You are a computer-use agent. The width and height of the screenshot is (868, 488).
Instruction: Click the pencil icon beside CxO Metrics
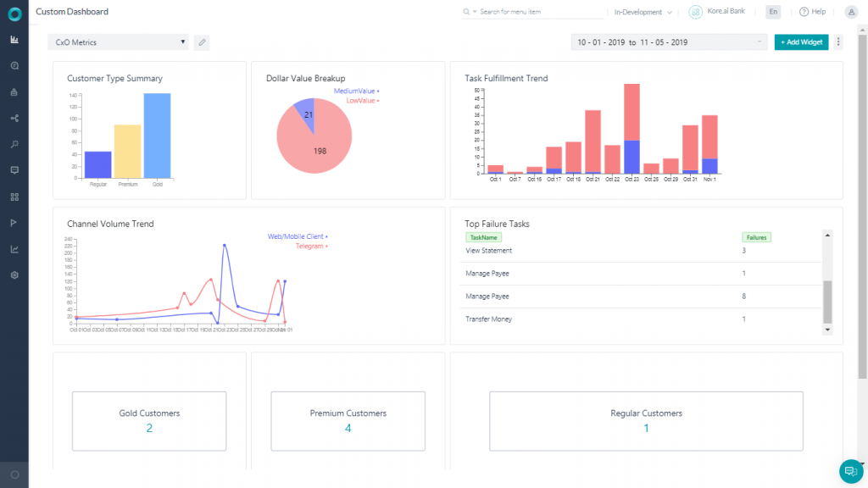tap(201, 42)
